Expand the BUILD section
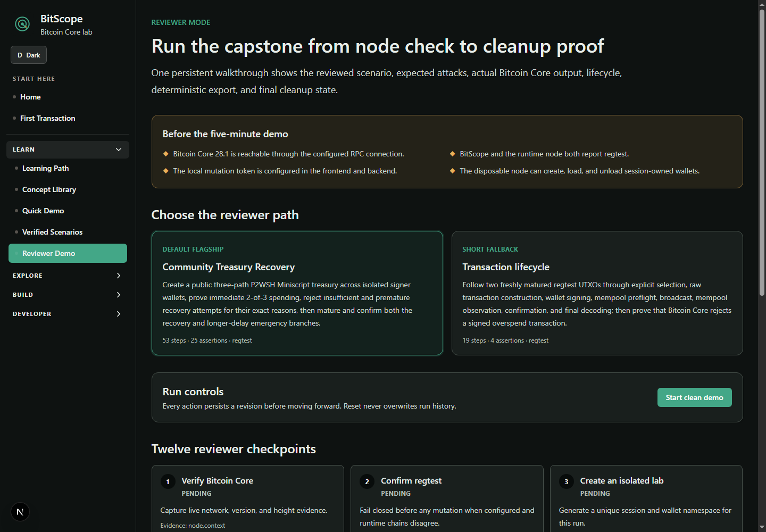 coord(68,295)
